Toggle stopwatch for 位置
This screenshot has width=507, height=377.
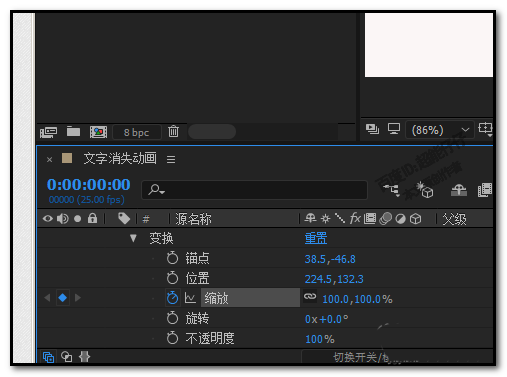click(172, 278)
